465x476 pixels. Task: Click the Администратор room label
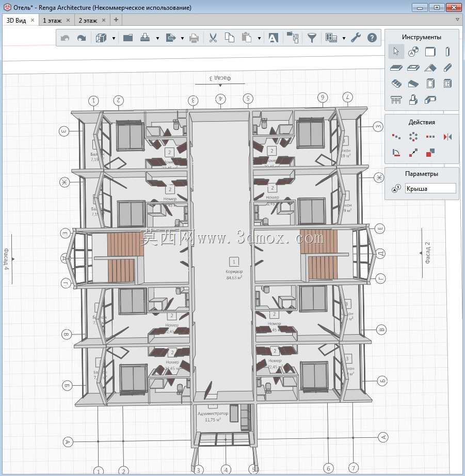tap(213, 414)
